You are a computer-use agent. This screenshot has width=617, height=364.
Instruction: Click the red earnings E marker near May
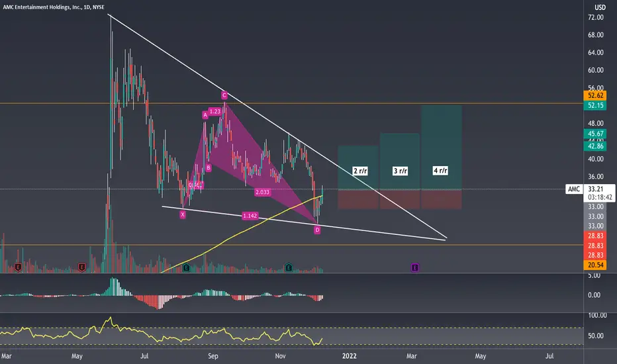[x=82, y=267]
